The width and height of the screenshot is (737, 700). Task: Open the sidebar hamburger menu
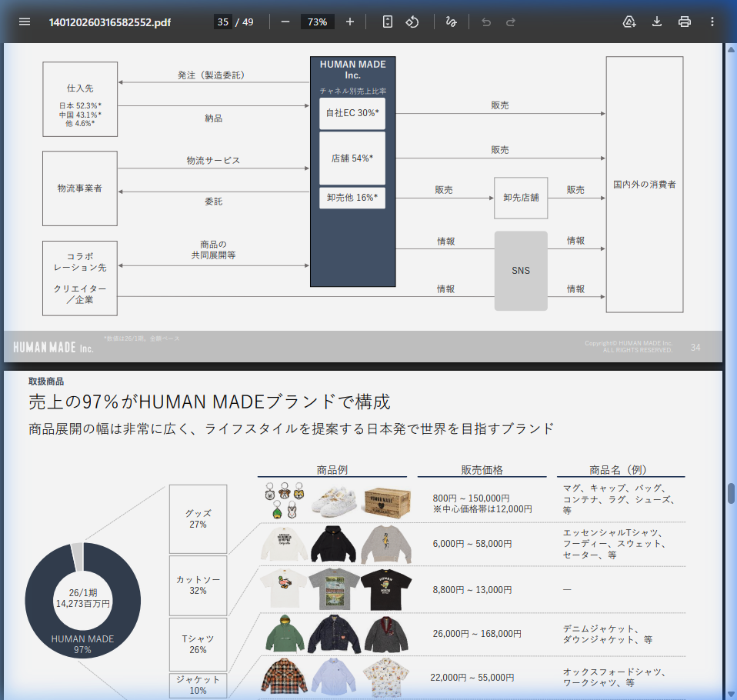coord(25,22)
